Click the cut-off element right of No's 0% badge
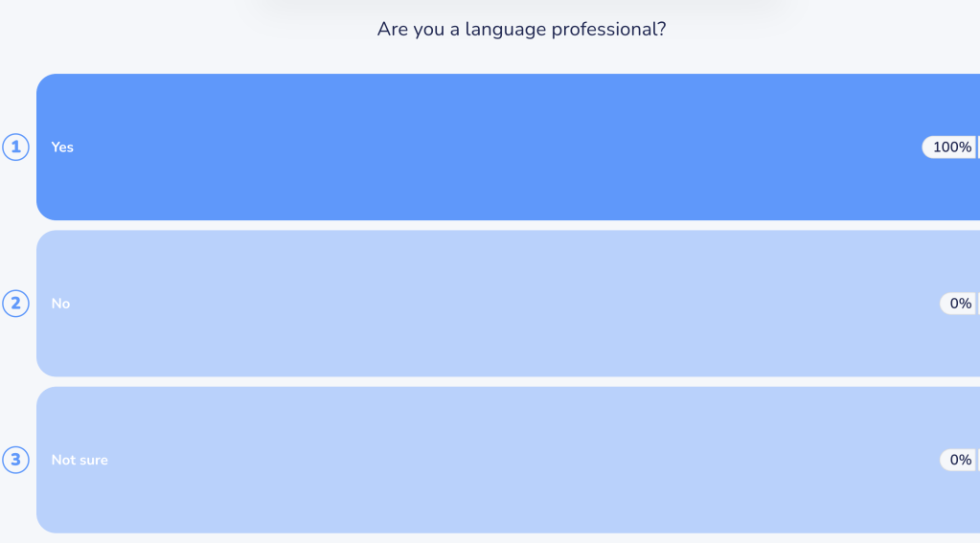Viewport: 980px width, 543px height. click(x=978, y=304)
